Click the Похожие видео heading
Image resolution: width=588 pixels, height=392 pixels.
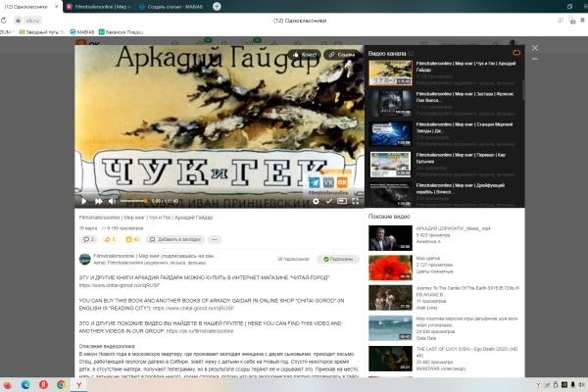click(389, 217)
